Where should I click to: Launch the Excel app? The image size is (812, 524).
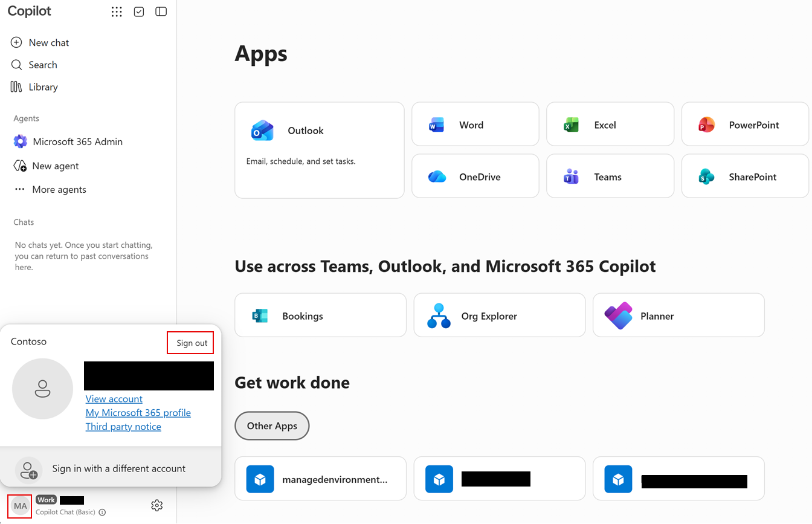point(610,124)
